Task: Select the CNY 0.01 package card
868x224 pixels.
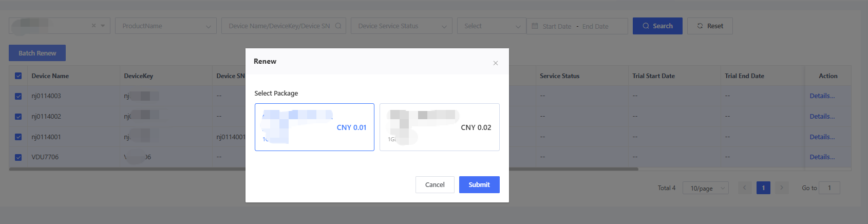Action: [x=314, y=127]
